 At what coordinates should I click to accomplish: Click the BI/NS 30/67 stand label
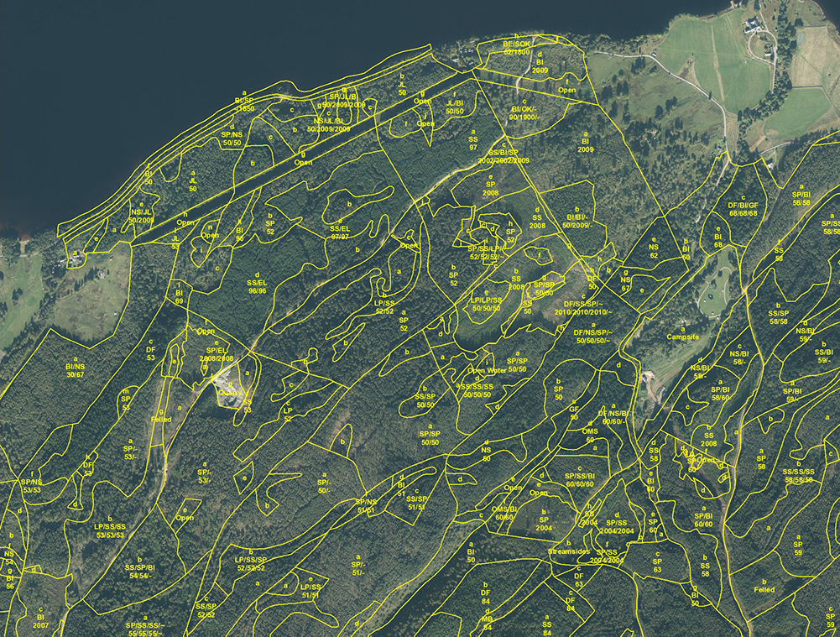click(x=75, y=371)
